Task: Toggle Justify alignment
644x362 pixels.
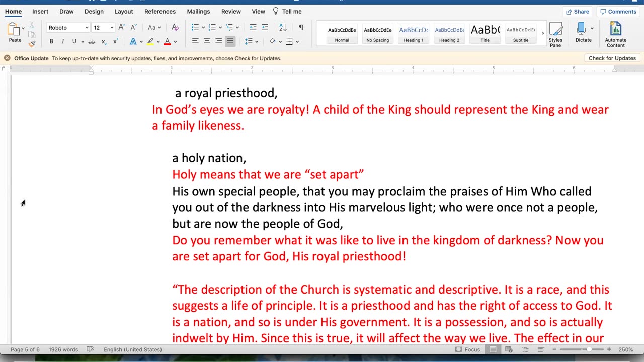Action: click(230, 41)
